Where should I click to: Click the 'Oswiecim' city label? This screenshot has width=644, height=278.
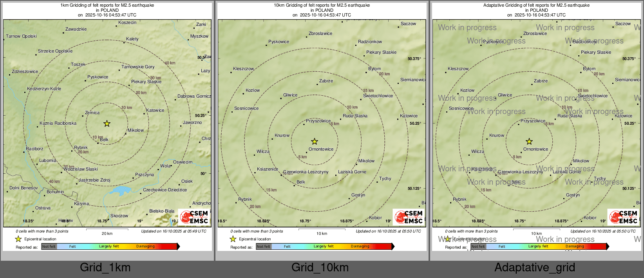(x=183, y=162)
